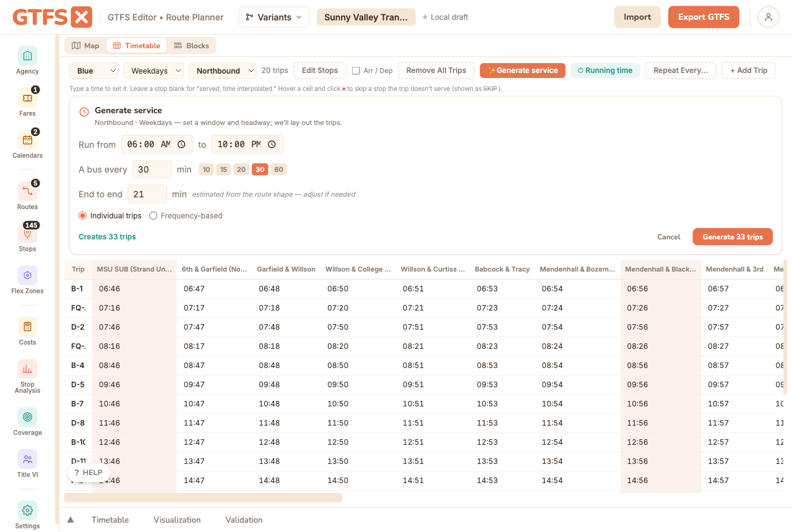Open the Weekdays service dropdown
This screenshot has width=792, height=532.
point(153,71)
